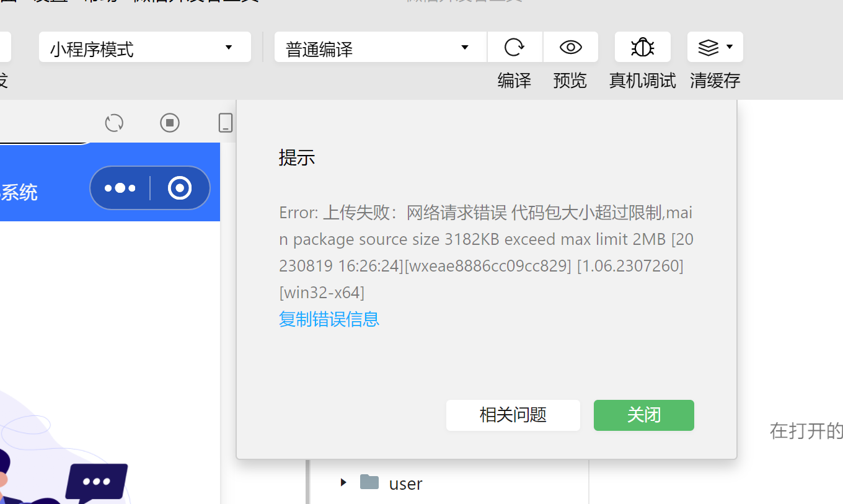The height and width of the screenshot is (504, 843).
Task: Click the 编译 compile icon
Action: click(x=514, y=47)
